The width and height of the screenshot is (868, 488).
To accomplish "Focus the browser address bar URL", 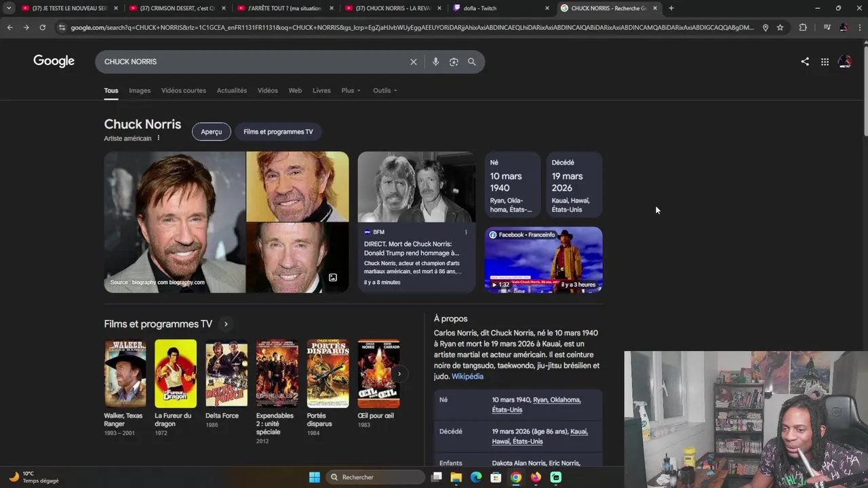I will coord(412,28).
